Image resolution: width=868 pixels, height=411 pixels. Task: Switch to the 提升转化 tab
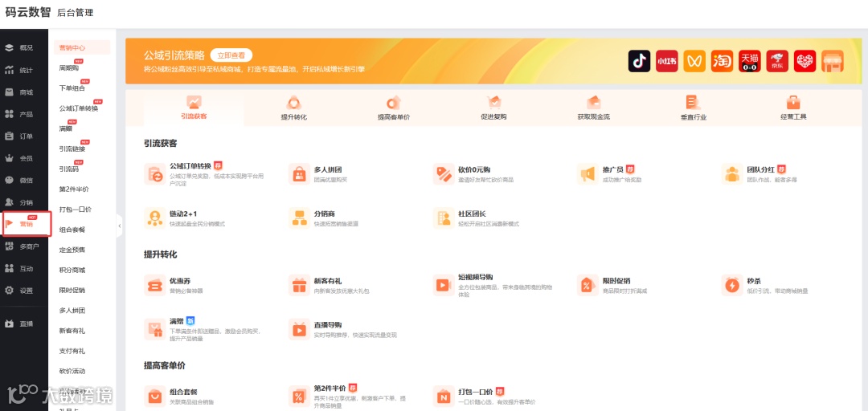[294, 108]
